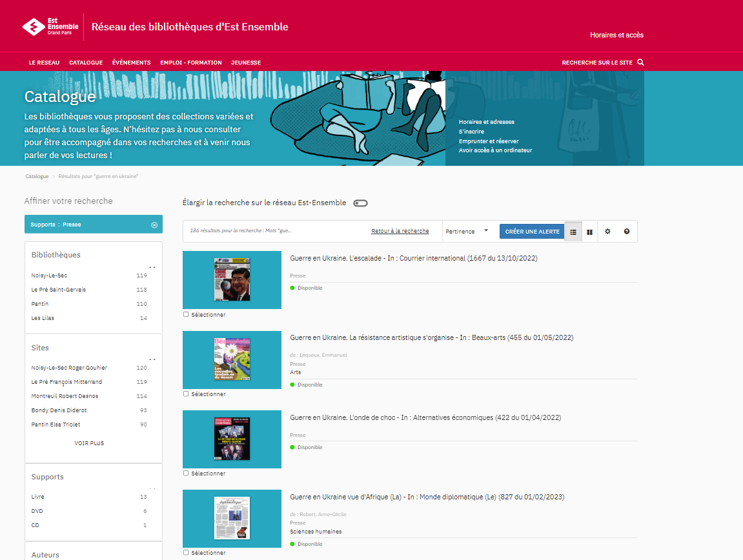Filter by site Noisy-Le-Sec Roger Gouhier

[69, 368]
